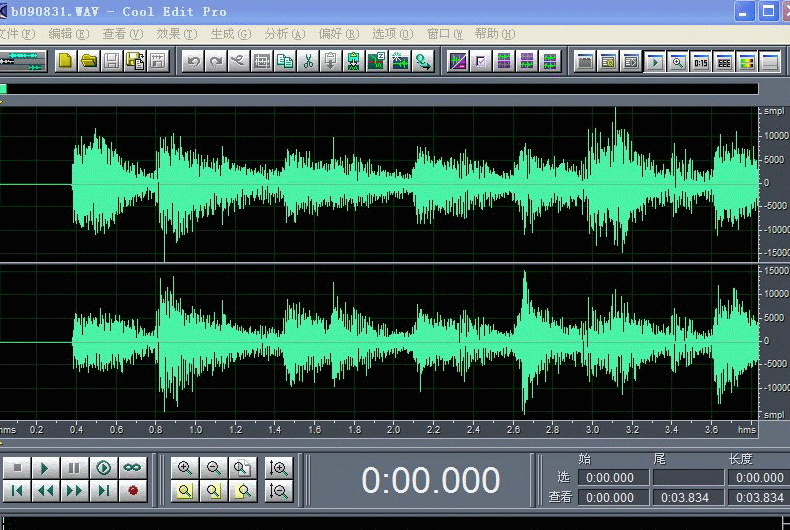Click the Mix Paste toolbar icon
The width and height of the screenshot is (790, 530).
[239, 61]
